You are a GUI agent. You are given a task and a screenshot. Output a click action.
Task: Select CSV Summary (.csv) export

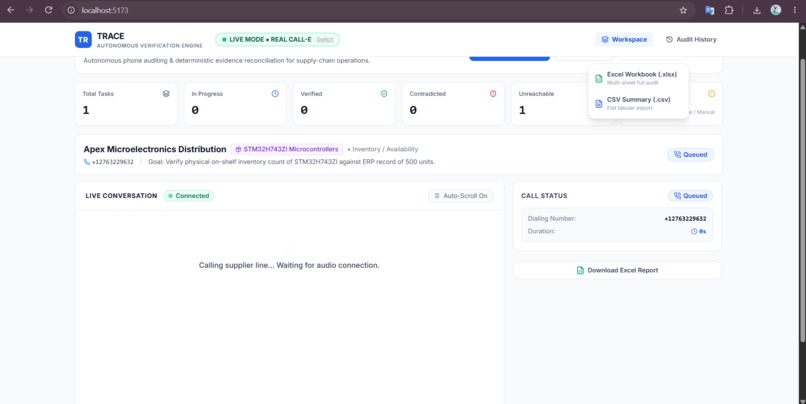[x=638, y=103]
